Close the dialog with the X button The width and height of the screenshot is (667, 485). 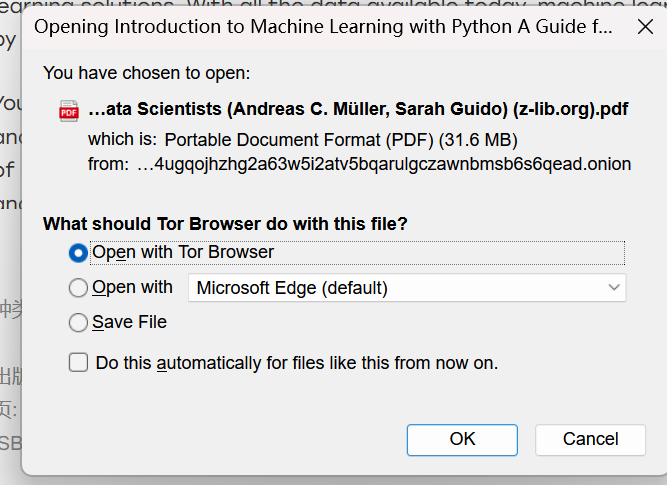(645, 27)
